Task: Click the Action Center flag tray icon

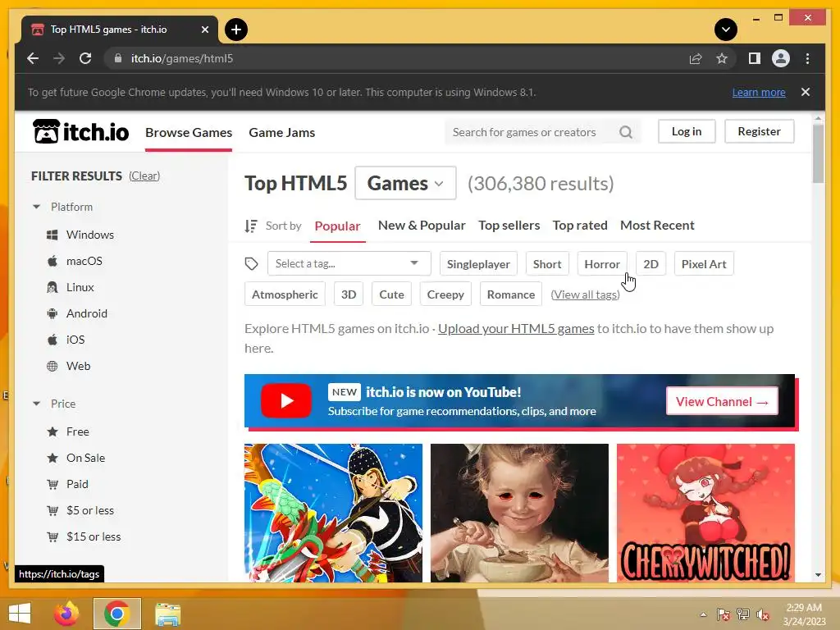Action: click(724, 614)
